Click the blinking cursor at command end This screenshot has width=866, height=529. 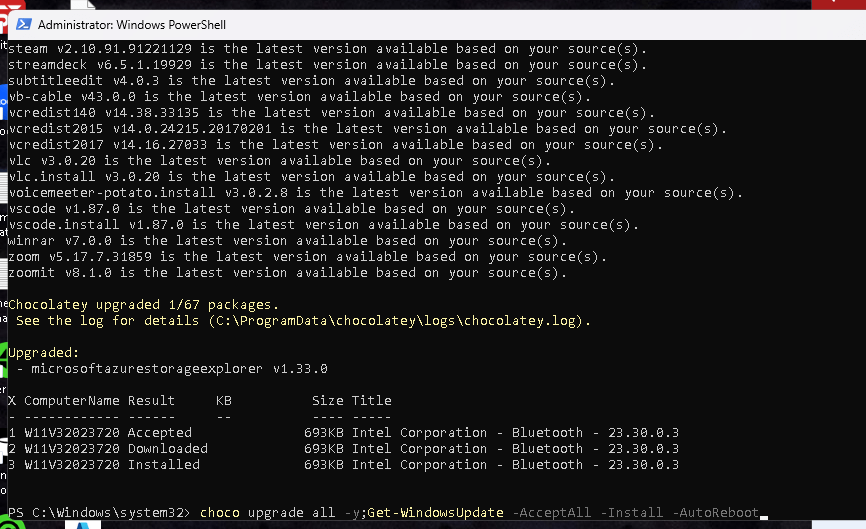point(764,517)
